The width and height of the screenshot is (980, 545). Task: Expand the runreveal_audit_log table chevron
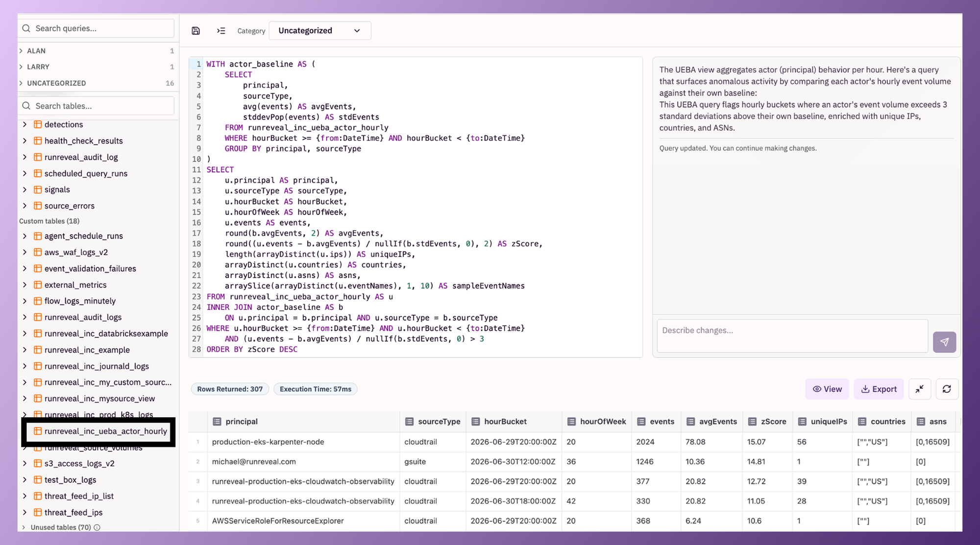(24, 157)
